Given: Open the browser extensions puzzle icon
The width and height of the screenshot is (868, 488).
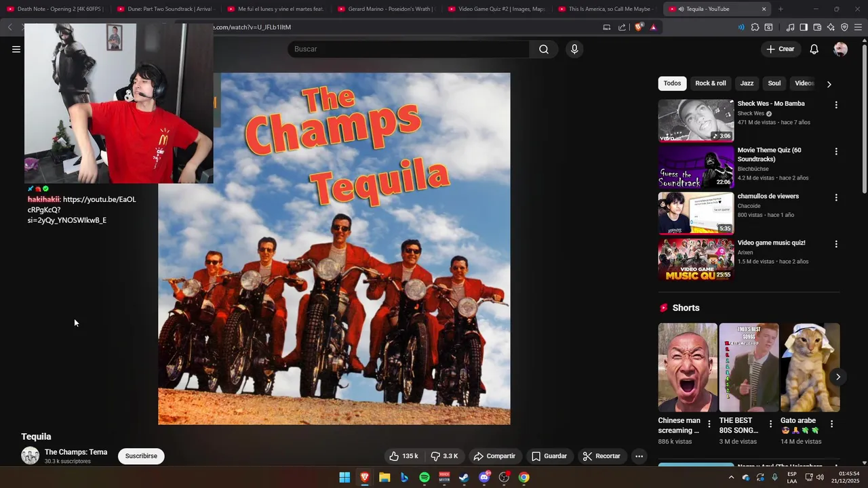Looking at the screenshot, I should 755,27.
